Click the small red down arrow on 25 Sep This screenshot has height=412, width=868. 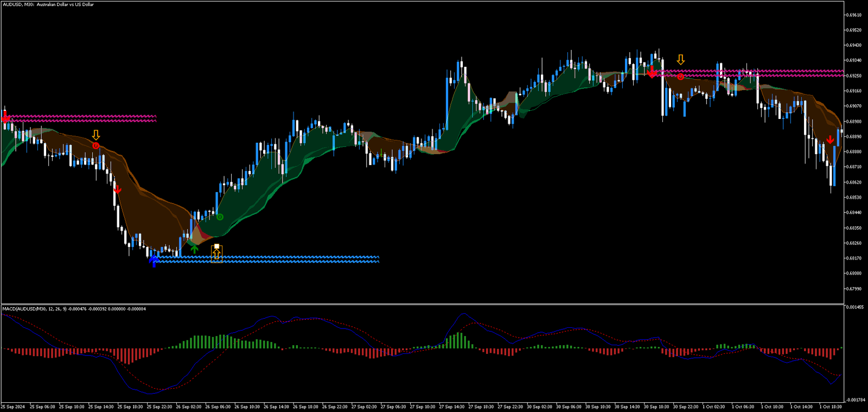tap(117, 189)
